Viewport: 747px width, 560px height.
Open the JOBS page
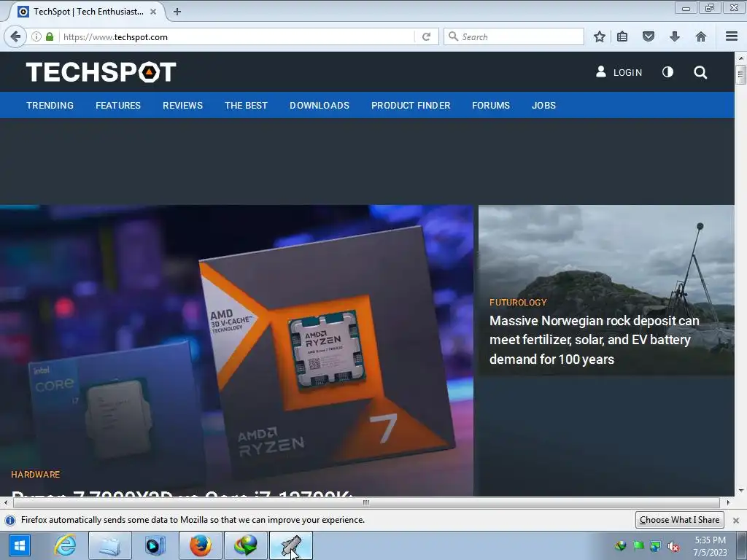coord(543,105)
